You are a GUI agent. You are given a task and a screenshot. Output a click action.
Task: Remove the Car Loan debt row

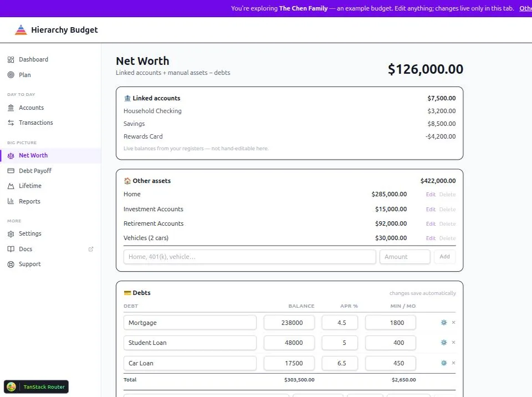tap(454, 363)
